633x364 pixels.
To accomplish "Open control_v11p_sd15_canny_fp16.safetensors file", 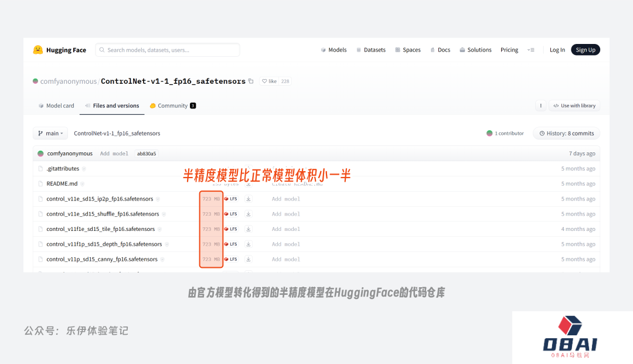I will [x=102, y=260].
